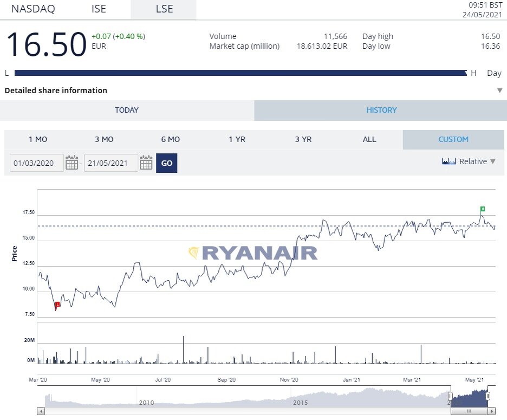Screen dimensions: 507x420
Task: Click the 16.50 share price
Action: [x=47, y=44]
